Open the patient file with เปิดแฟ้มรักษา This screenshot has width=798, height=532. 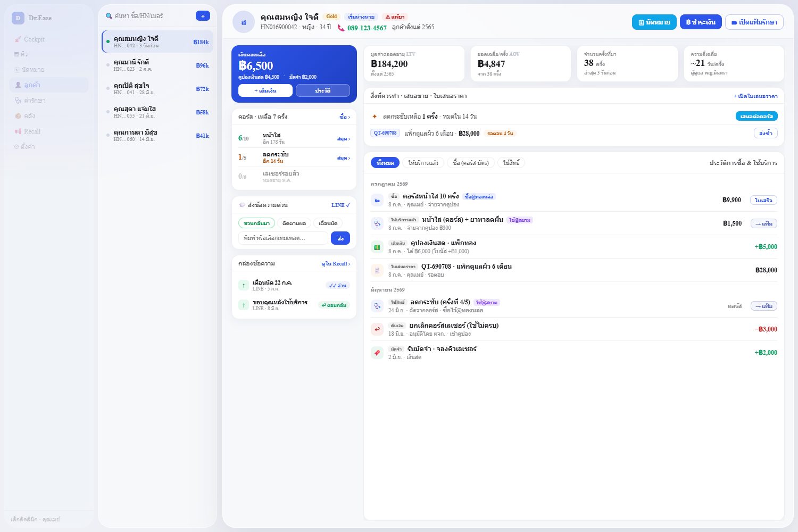754,22
